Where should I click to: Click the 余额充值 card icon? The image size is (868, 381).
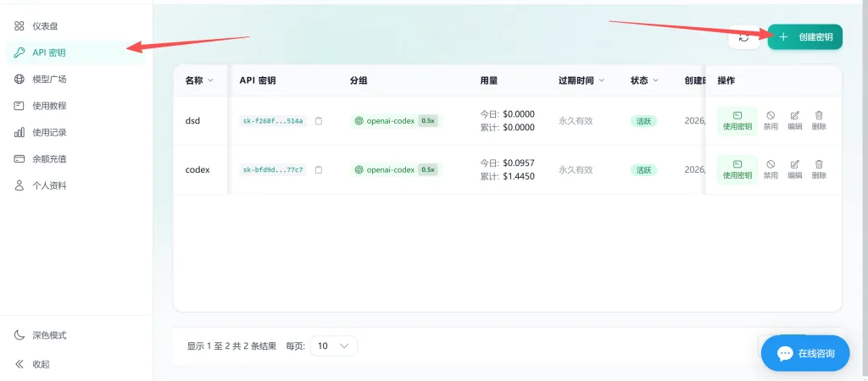[x=19, y=158]
